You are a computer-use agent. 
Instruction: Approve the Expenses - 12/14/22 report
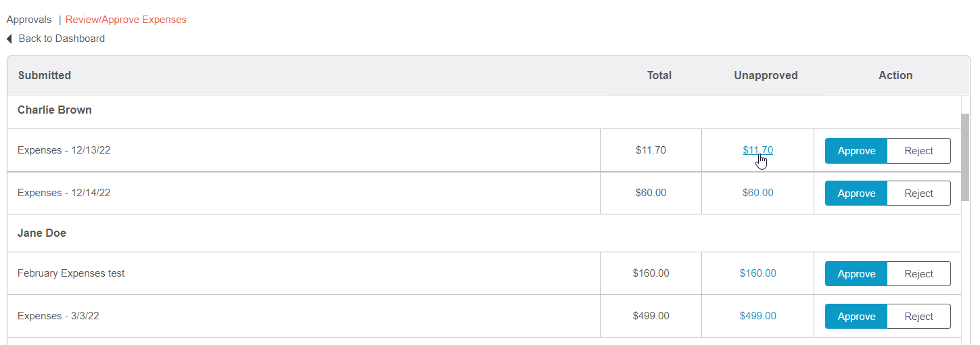(856, 193)
